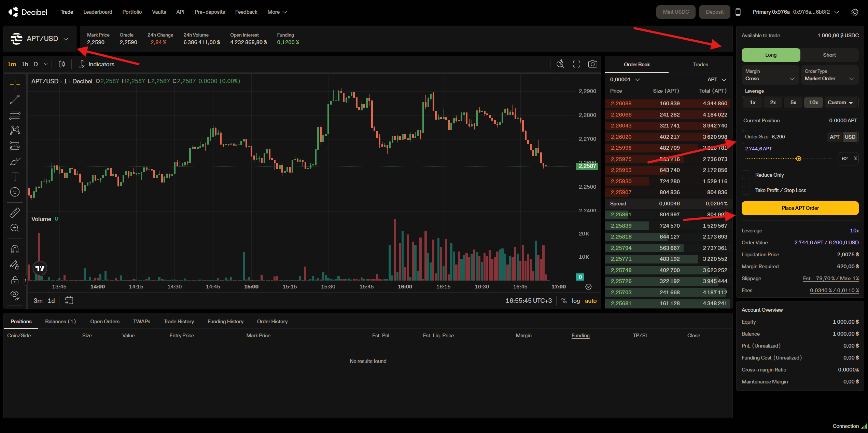This screenshot has width=868, height=433.
Task: Open the measure ruler tool
Action: pos(15,213)
